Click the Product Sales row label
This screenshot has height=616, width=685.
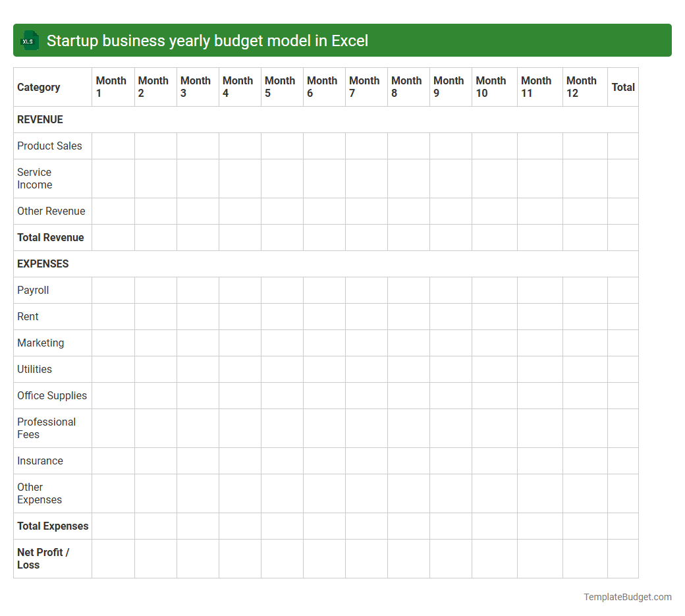pyautogui.click(x=49, y=146)
